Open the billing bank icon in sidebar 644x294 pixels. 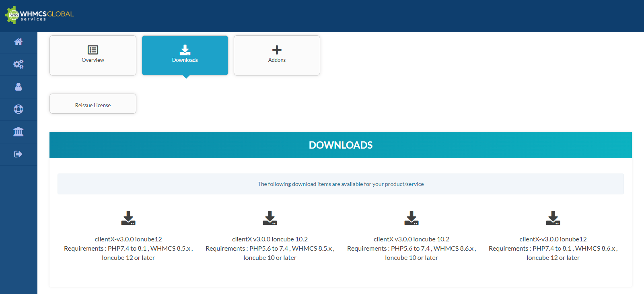[x=19, y=132]
